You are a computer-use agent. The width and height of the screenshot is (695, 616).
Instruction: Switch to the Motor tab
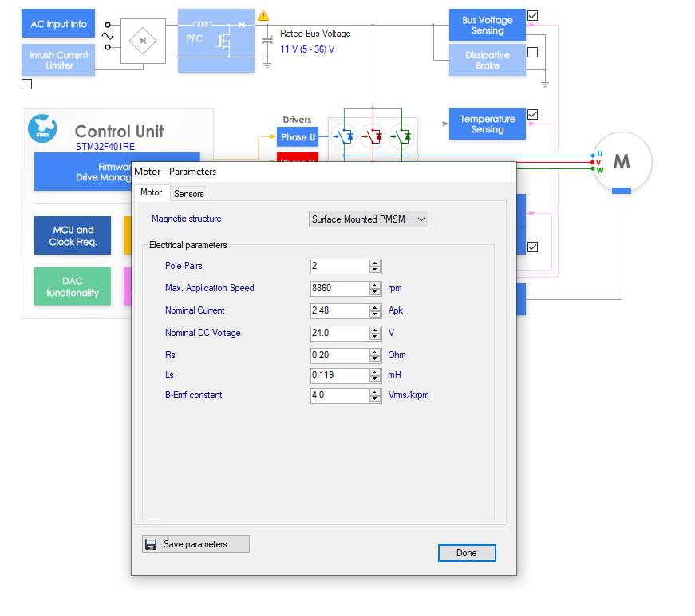151,192
